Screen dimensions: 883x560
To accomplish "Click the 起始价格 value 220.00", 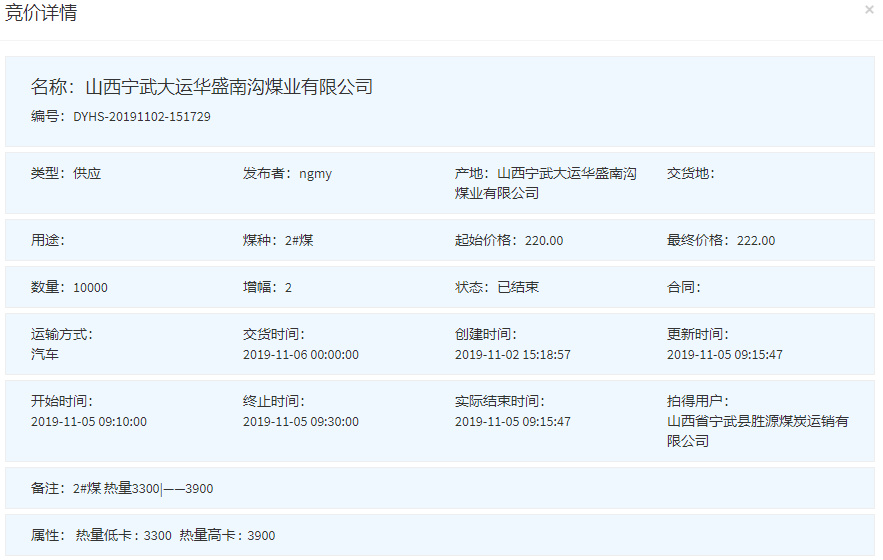I will click(544, 241).
